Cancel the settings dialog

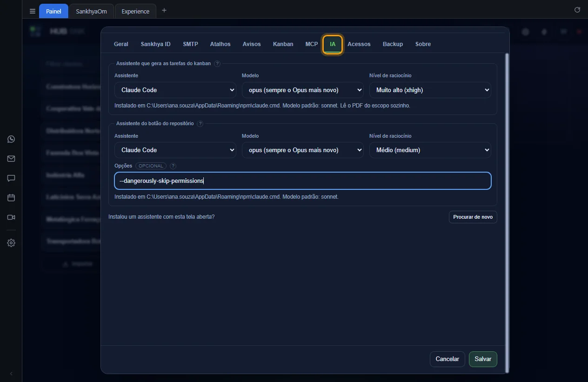point(448,359)
